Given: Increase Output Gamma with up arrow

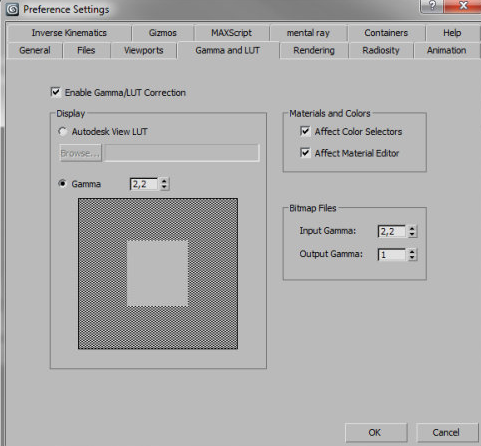Looking at the screenshot, I should [412, 252].
